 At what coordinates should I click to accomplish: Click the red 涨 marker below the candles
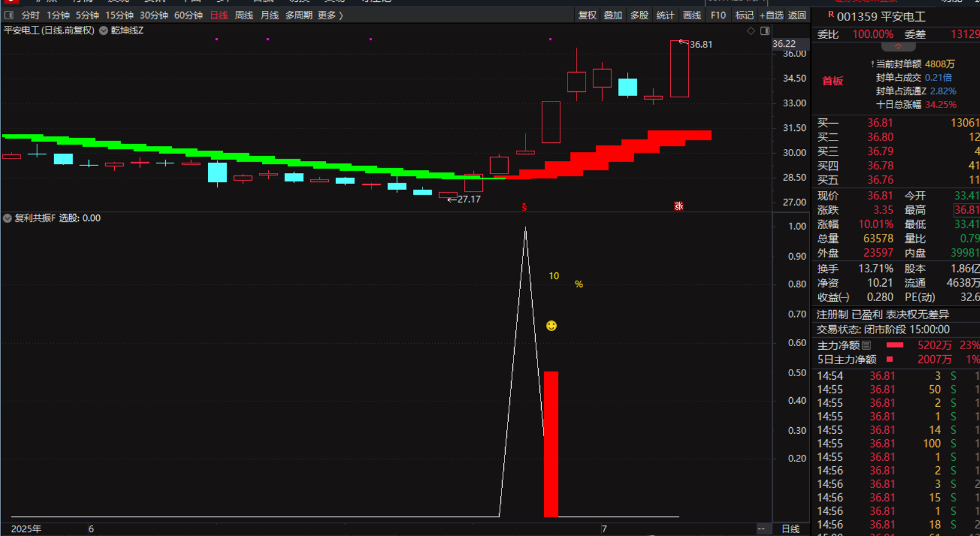pos(679,206)
